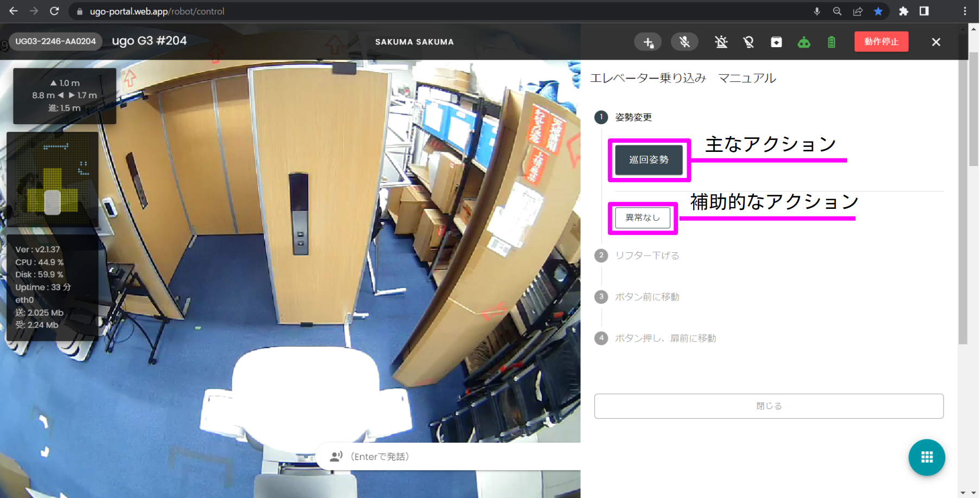
Task: Click the microphone icon in the address bar
Action: [x=817, y=11]
